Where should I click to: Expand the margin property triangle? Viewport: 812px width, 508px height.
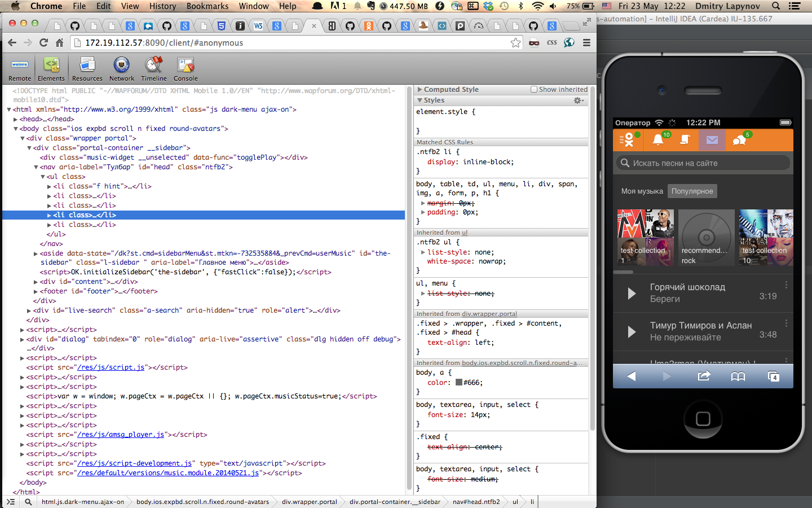[x=423, y=203]
